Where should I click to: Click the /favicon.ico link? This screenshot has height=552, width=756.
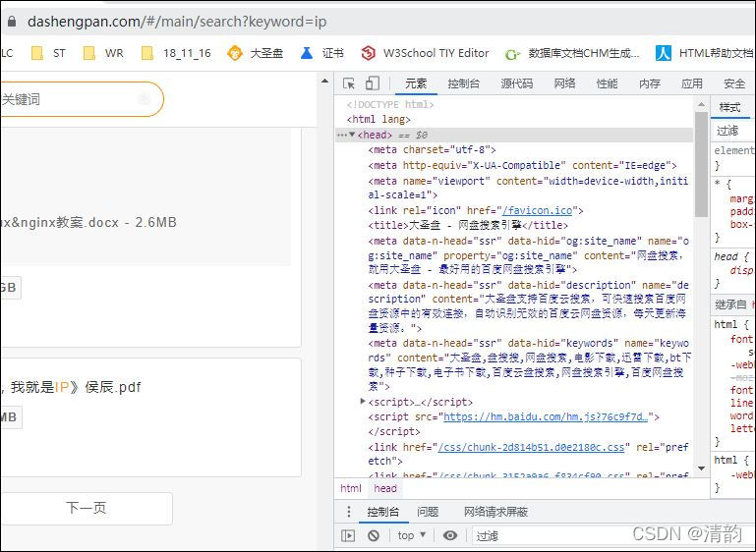537,210
